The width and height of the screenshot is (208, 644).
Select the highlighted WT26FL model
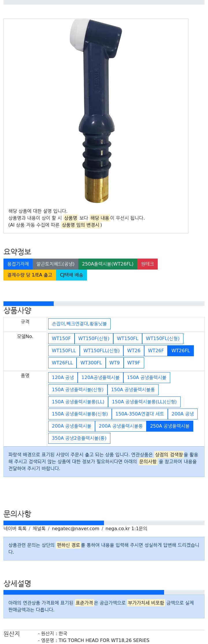181,350
